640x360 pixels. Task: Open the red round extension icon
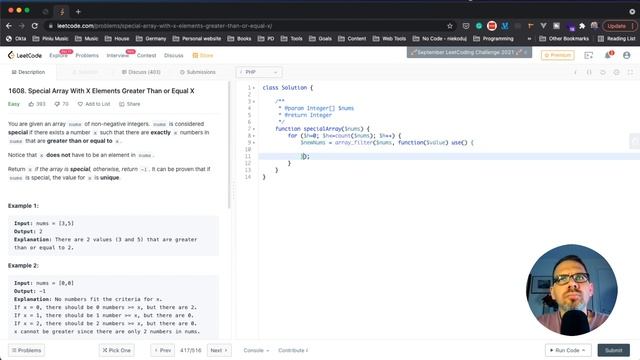point(492,26)
